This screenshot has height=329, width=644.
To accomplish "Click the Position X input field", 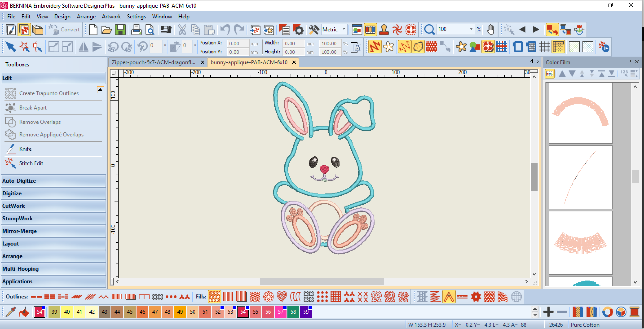I will (238, 43).
